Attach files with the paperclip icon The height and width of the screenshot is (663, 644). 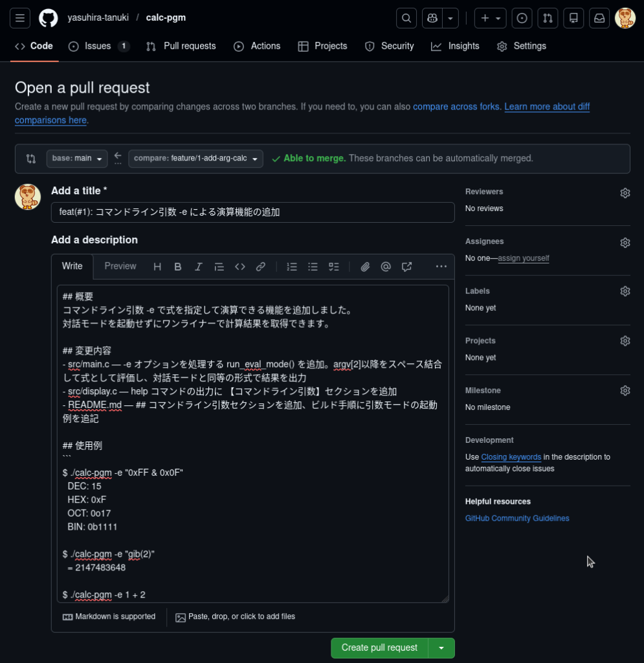click(365, 267)
